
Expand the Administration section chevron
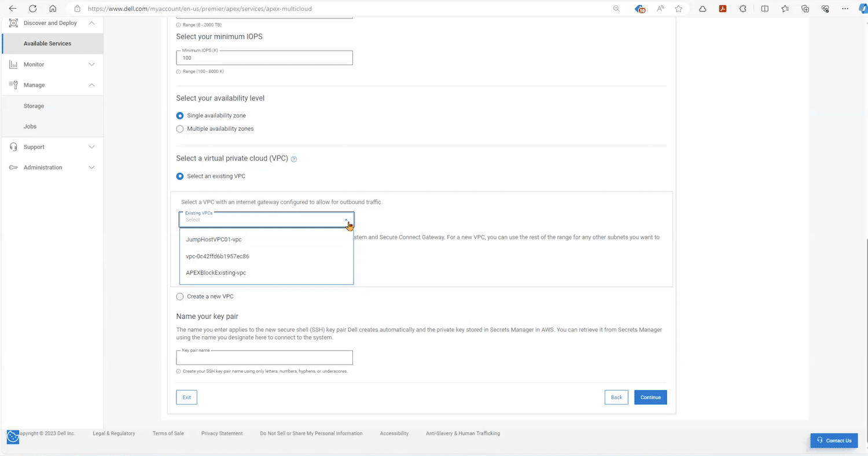(x=91, y=167)
